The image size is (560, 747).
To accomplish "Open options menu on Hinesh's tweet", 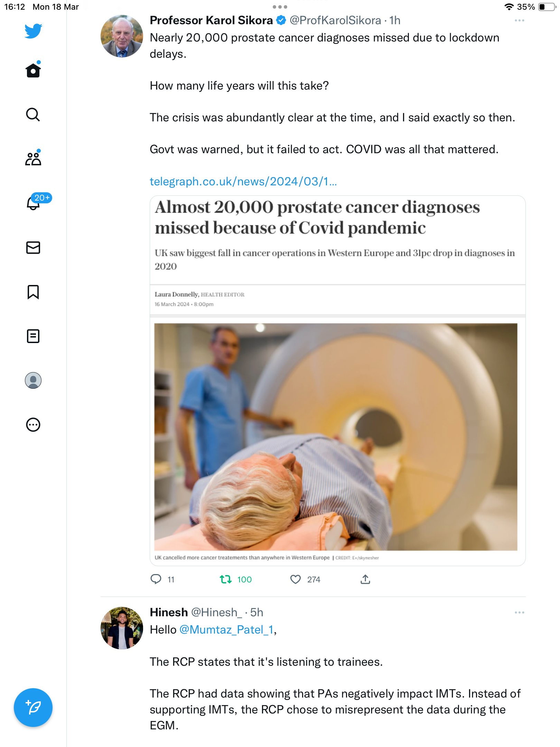I will (519, 612).
